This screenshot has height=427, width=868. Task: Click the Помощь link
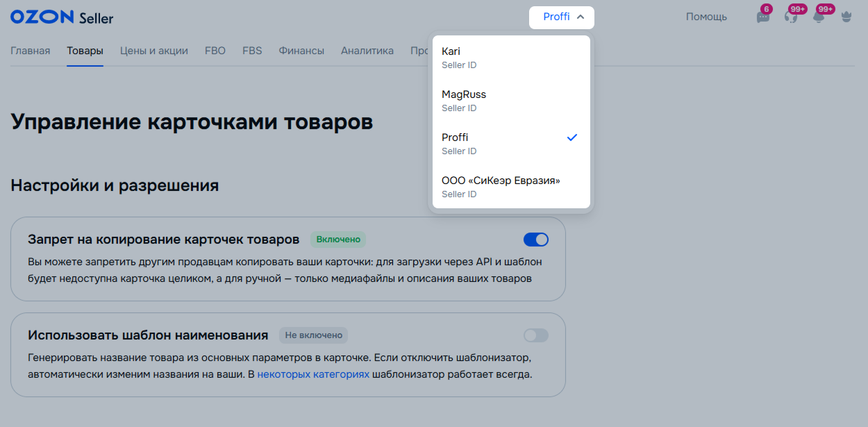pyautogui.click(x=706, y=17)
